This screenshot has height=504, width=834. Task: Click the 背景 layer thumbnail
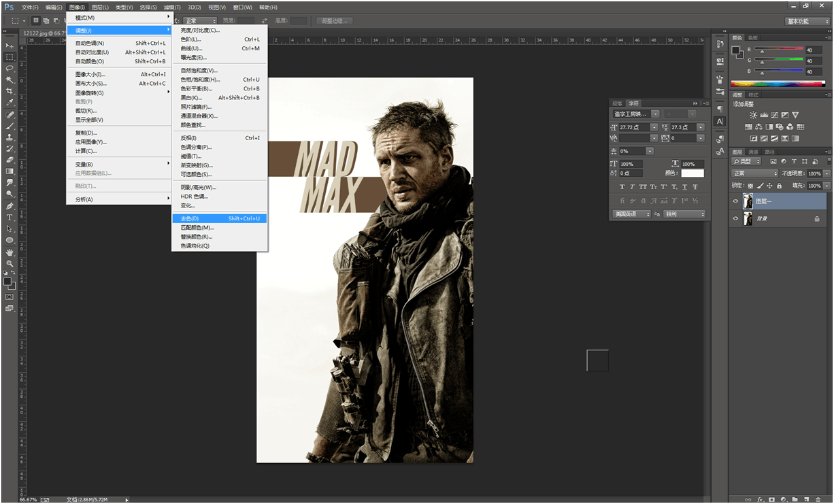(x=748, y=219)
